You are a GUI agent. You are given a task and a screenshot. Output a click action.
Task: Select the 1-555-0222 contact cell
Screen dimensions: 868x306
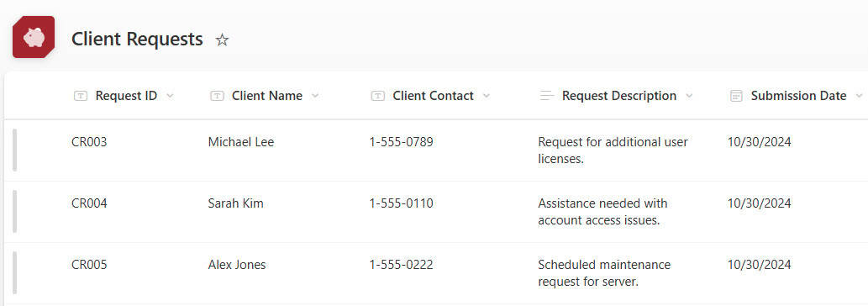coord(402,265)
